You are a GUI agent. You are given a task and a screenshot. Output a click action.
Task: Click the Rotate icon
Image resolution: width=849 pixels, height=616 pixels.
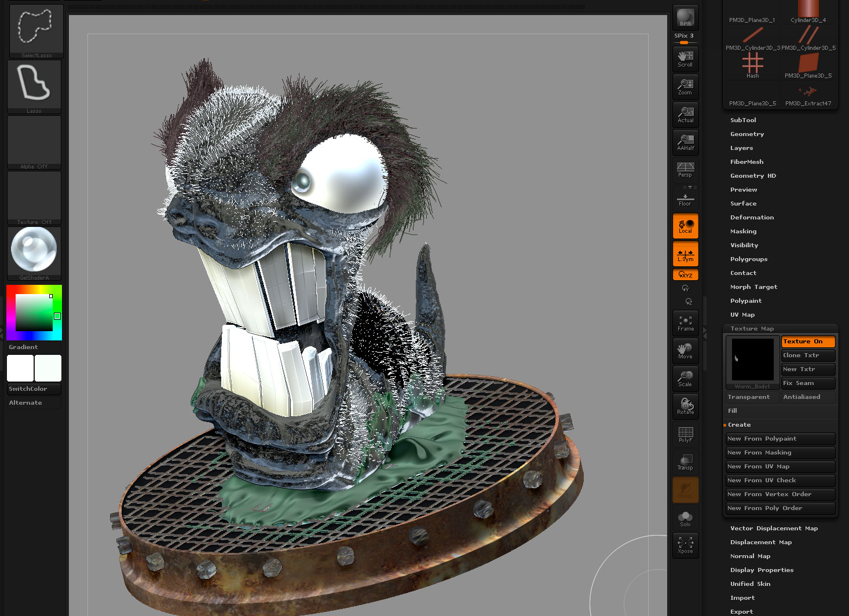click(685, 406)
